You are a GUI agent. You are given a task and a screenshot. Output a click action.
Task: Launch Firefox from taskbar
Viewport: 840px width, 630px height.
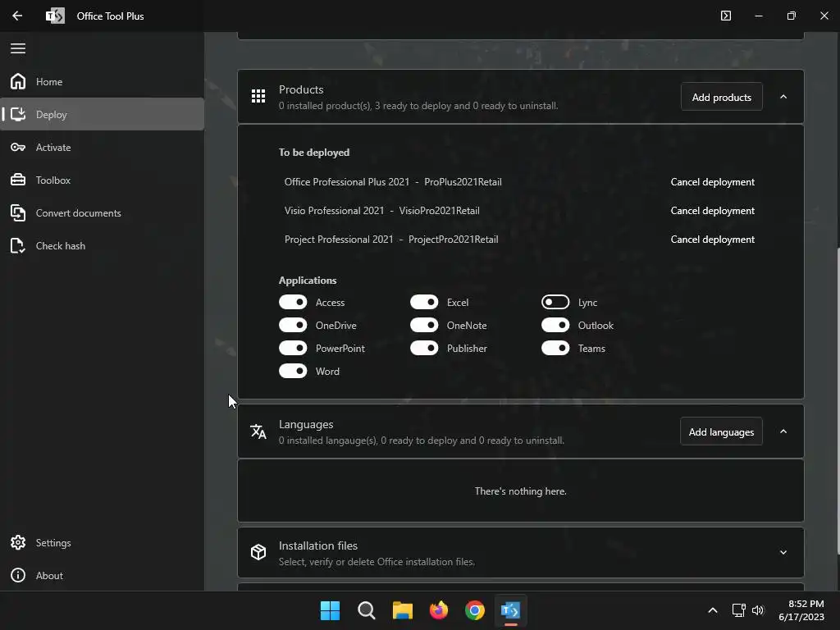tap(439, 610)
